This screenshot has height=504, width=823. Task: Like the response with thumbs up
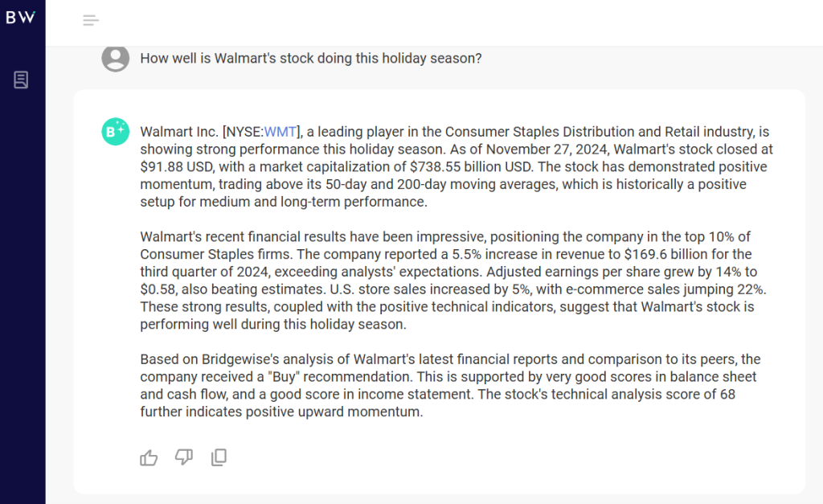149,457
